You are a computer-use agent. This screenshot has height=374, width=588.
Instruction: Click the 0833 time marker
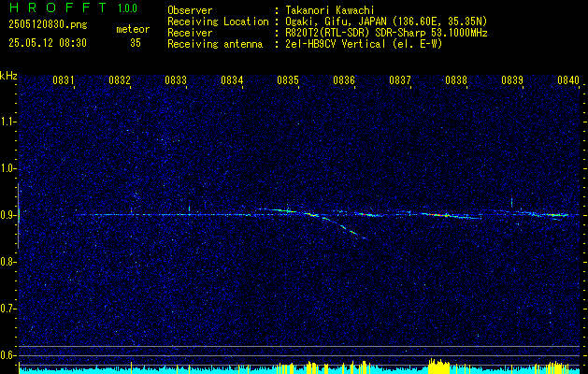(x=176, y=80)
